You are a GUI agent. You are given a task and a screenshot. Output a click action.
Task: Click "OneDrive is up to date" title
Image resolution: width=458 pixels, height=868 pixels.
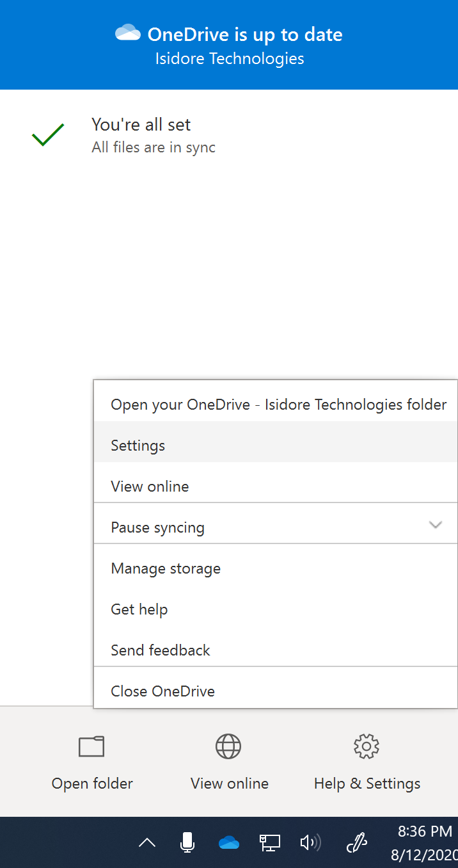(245, 34)
